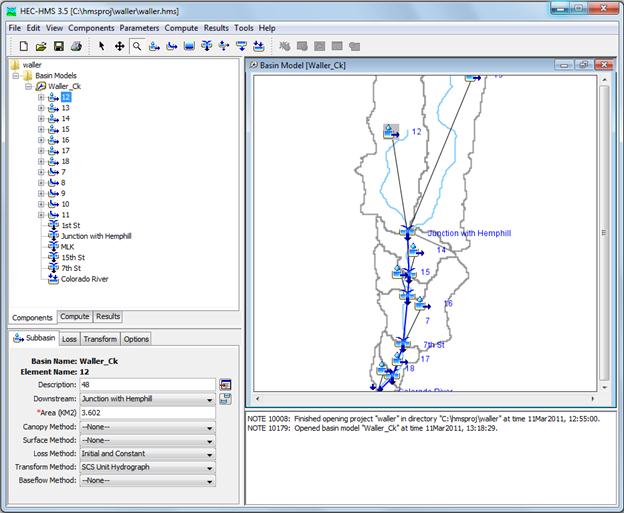Image resolution: width=624 pixels, height=513 pixels.
Task: Select the pan tool with four-way arrows
Action: coord(119,46)
